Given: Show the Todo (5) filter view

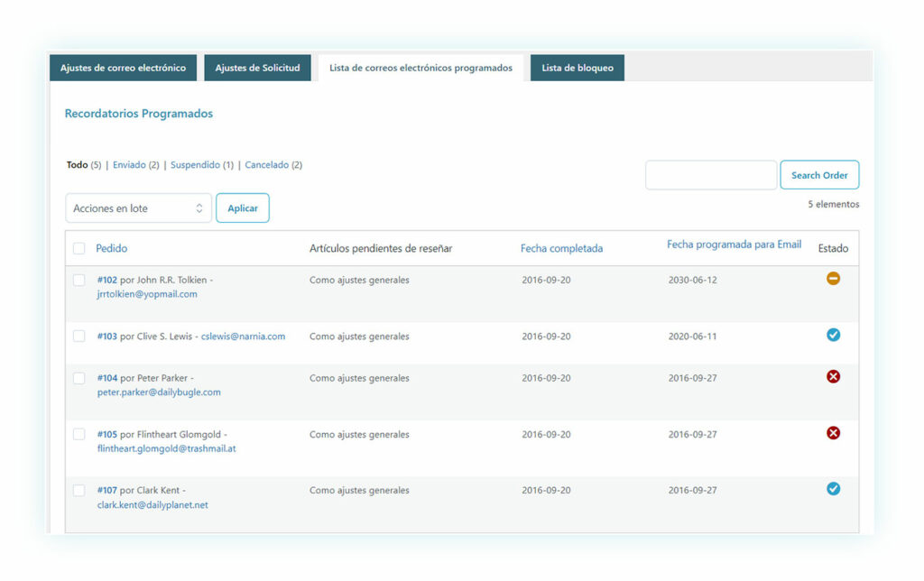Looking at the screenshot, I should (x=84, y=165).
